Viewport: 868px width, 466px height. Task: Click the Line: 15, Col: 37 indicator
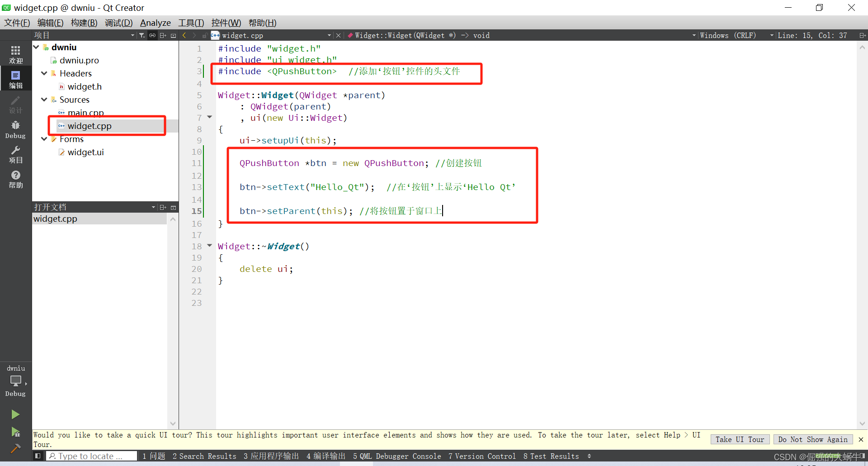812,35
